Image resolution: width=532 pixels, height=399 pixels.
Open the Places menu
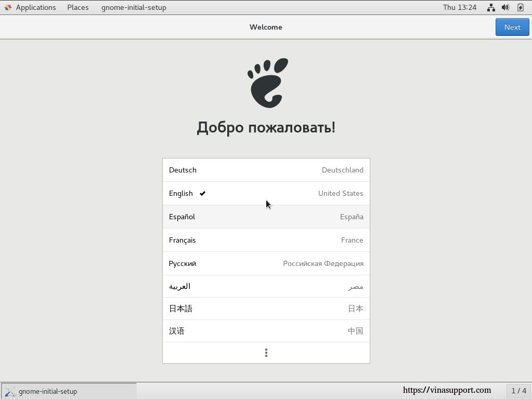pyautogui.click(x=77, y=7)
